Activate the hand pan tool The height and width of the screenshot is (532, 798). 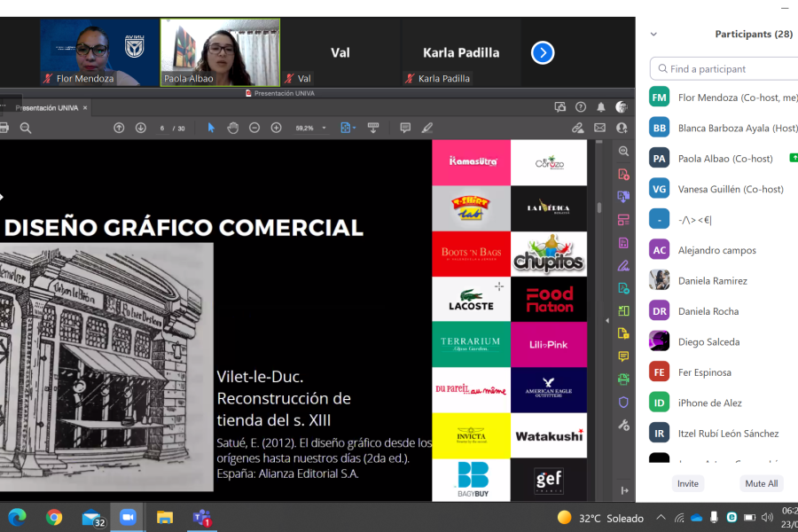(x=233, y=128)
